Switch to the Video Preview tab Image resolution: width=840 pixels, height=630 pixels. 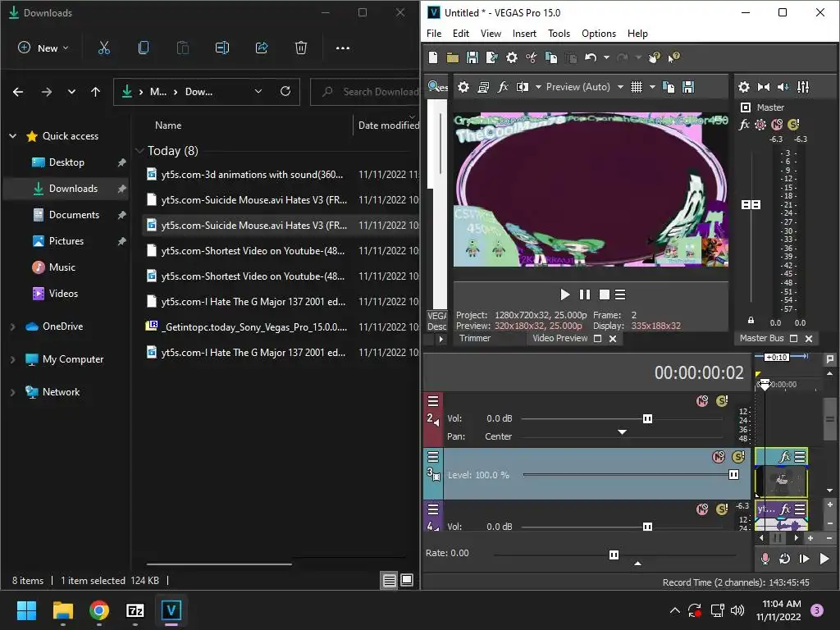pos(559,338)
